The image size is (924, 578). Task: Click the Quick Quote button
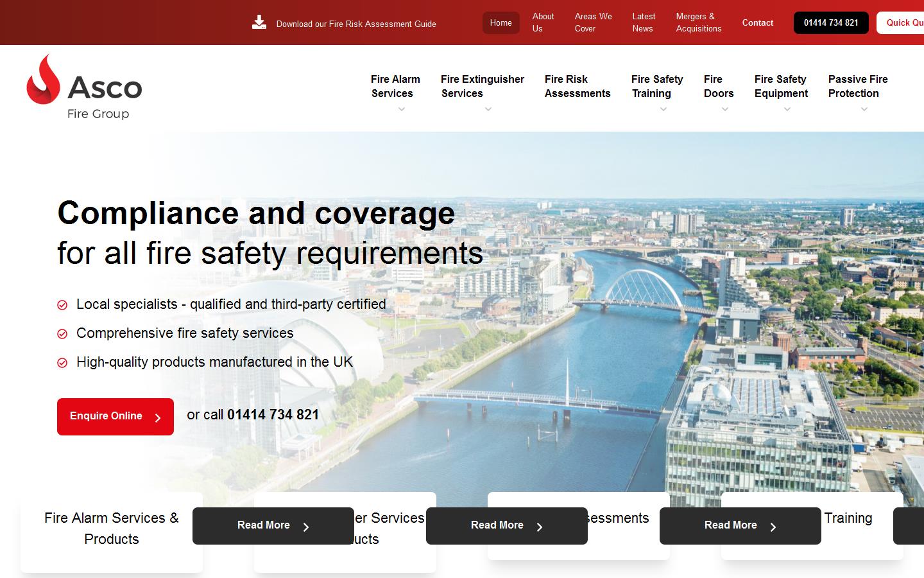(905, 22)
